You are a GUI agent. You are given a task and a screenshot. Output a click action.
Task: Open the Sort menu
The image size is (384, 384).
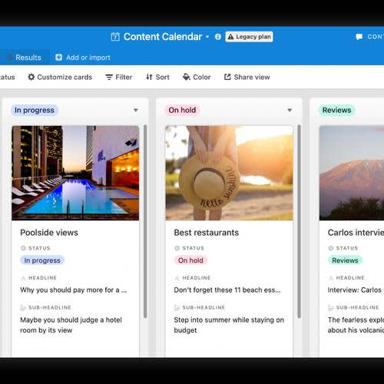coord(158,77)
